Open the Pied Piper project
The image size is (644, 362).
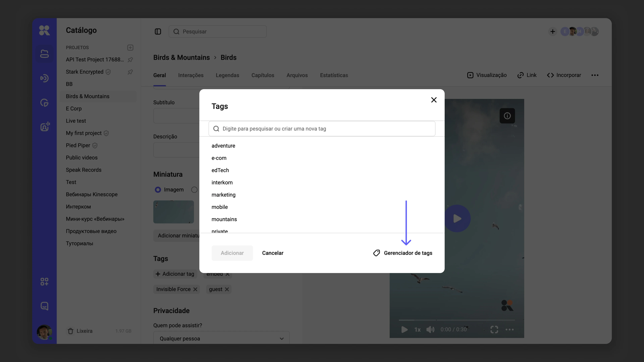[78, 145]
